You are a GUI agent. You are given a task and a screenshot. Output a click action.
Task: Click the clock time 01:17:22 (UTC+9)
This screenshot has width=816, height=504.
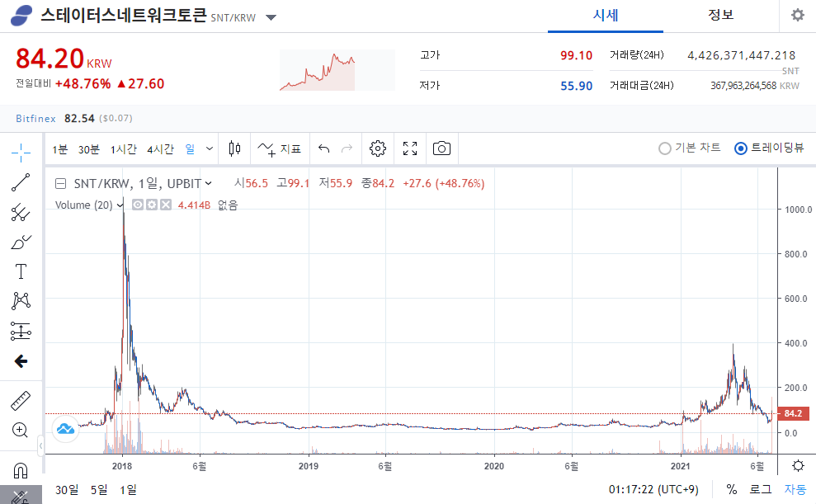[x=653, y=490]
